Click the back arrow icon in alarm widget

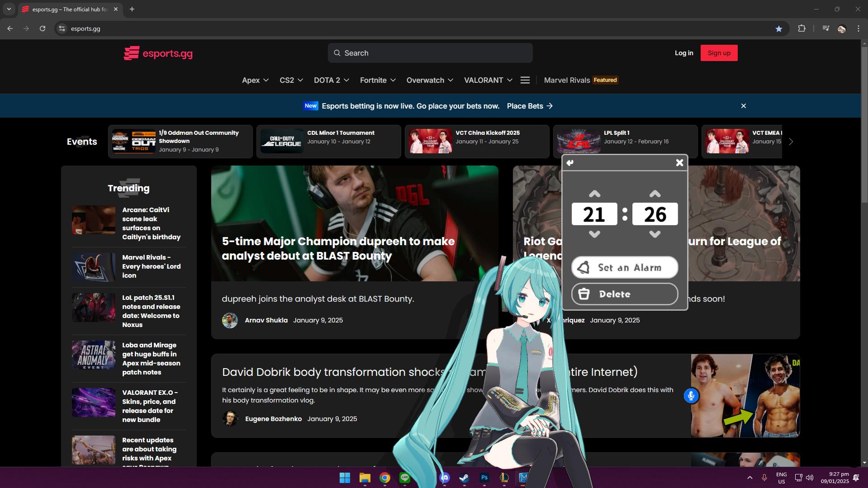tap(570, 163)
